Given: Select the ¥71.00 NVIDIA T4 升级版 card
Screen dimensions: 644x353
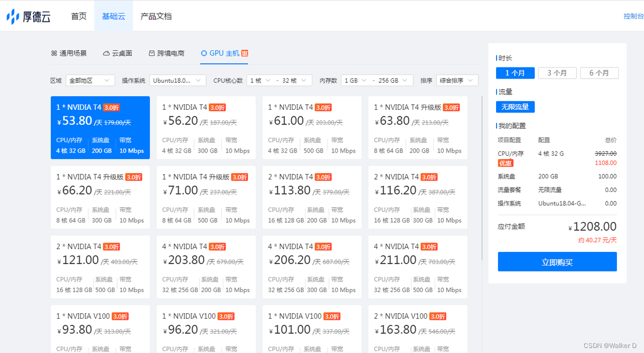Looking at the screenshot, I should pos(206,197).
